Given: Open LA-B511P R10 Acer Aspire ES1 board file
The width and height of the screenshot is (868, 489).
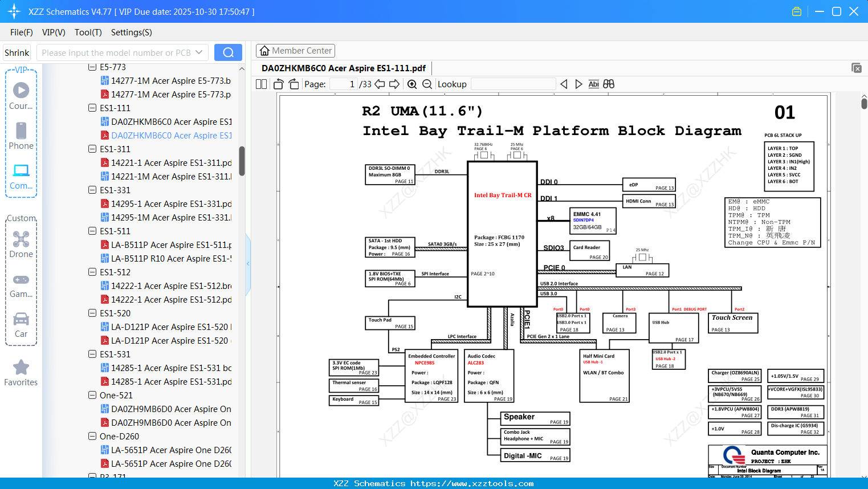Looking at the screenshot, I should 166,259.
